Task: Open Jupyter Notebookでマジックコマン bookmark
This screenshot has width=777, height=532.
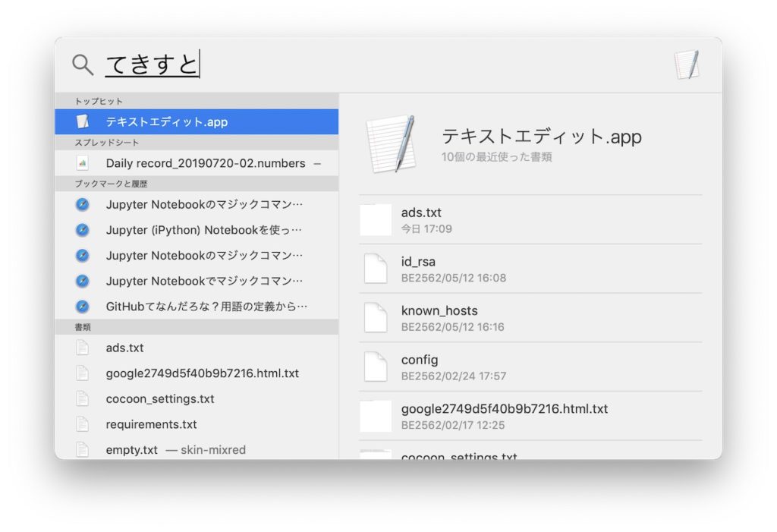Action: (x=197, y=281)
